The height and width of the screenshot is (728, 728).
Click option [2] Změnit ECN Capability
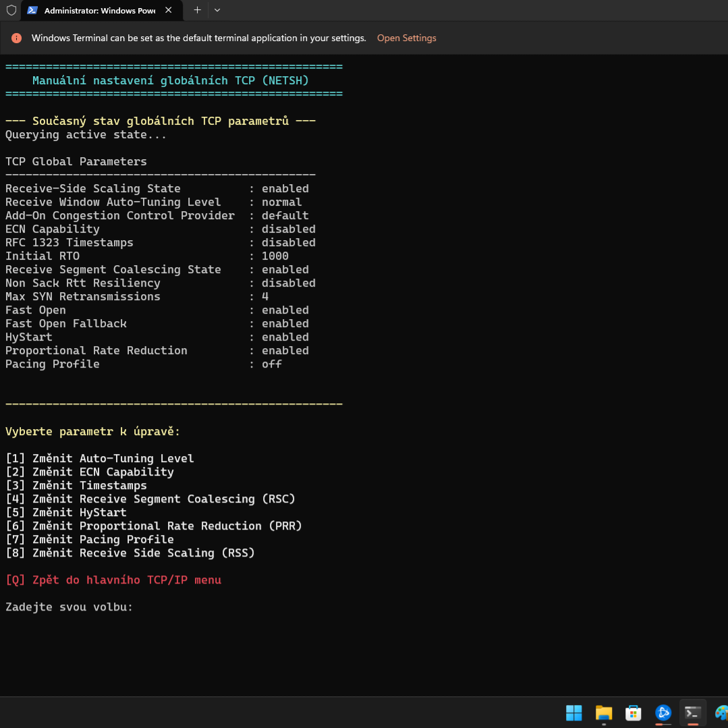coord(89,472)
